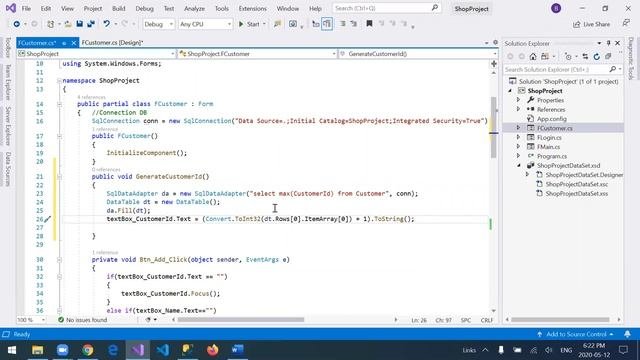Open the ShopProject.FCustomer class dropdown
The width and height of the screenshot is (640, 360).
(258, 53)
